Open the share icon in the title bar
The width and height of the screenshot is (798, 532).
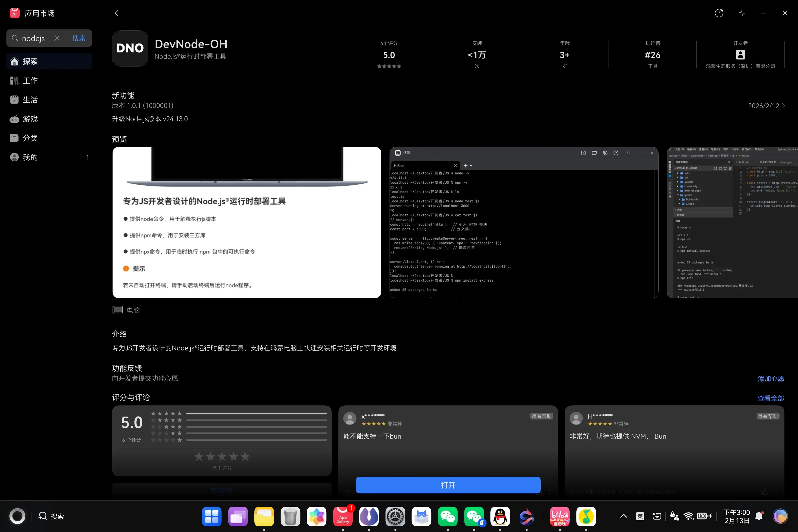pyautogui.click(x=719, y=13)
